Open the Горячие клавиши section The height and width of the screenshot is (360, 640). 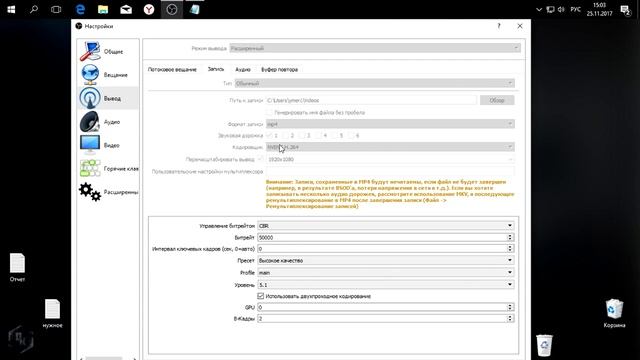tap(108, 168)
